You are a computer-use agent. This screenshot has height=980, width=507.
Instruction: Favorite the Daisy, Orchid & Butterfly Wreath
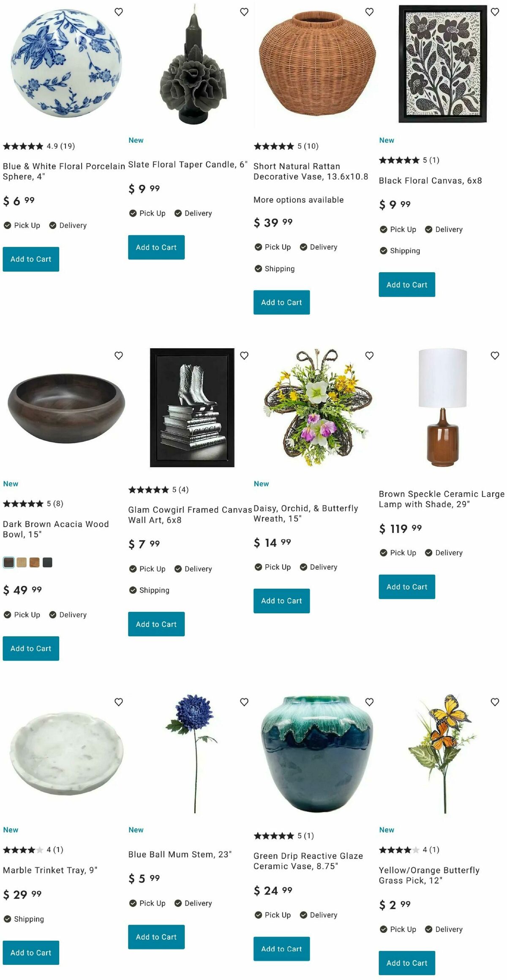369,355
